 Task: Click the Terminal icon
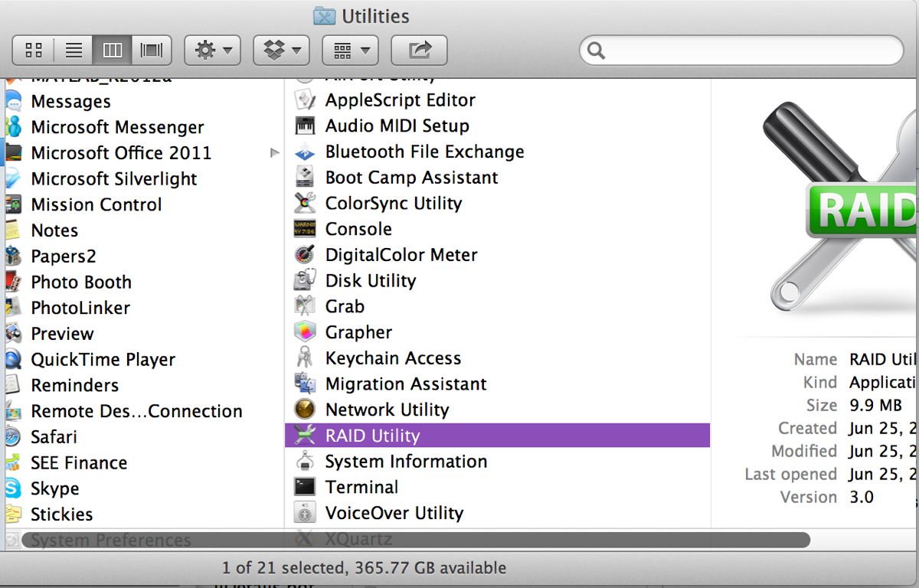click(x=305, y=487)
